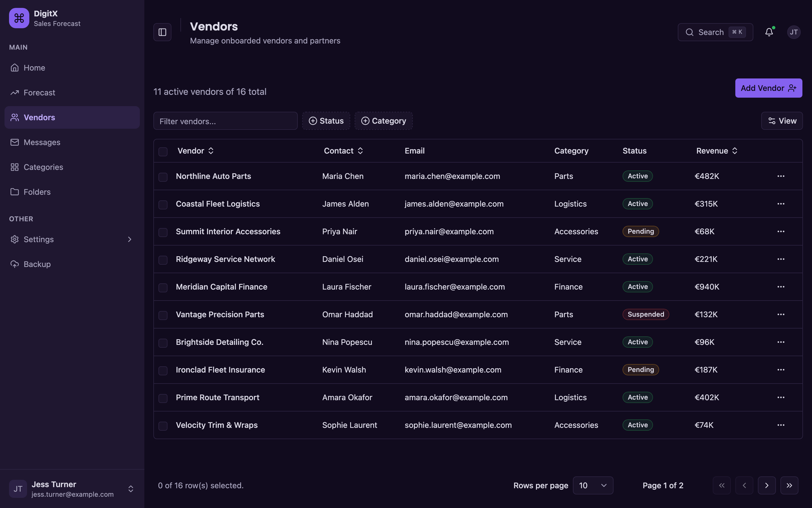
Task: Open notifications bell icon
Action: (x=769, y=32)
